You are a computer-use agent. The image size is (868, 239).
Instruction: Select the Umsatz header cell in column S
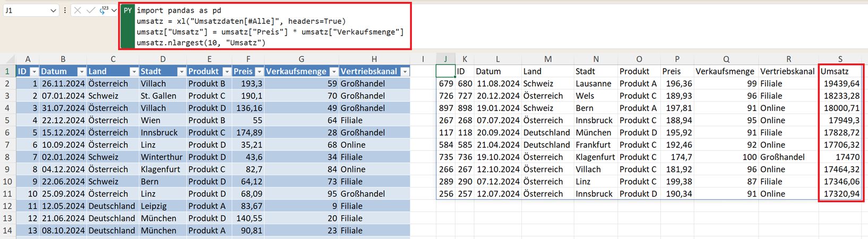click(840, 71)
